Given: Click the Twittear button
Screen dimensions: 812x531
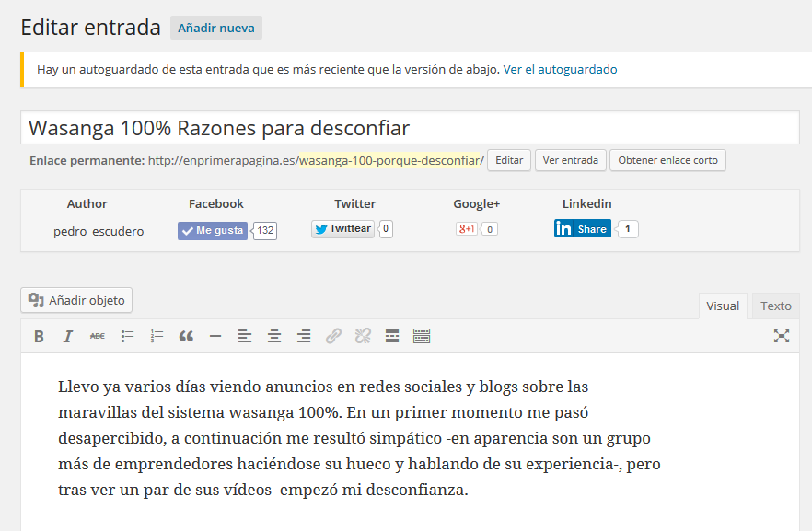Looking at the screenshot, I should coord(342,229).
